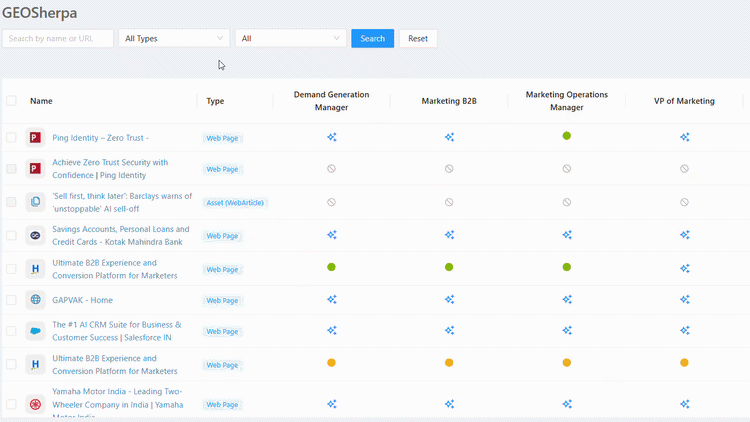This screenshot has height=422, width=750.
Task: Click the Marketing B2B column header
Action: click(x=449, y=101)
